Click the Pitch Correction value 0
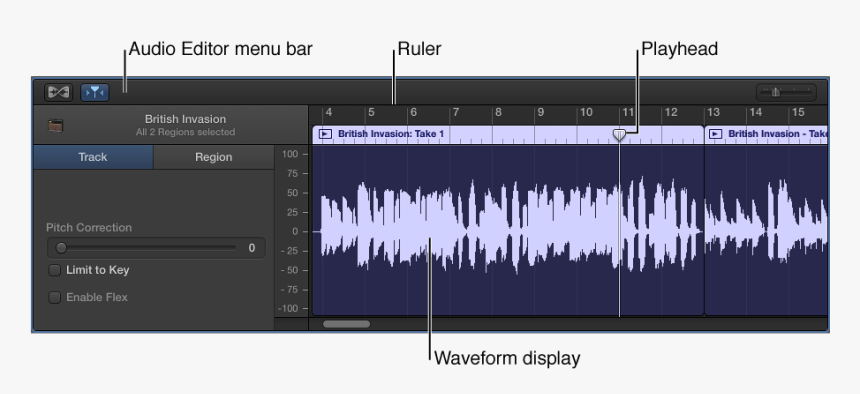Image resolution: width=860 pixels, height=394 pixels. point(251,248)
